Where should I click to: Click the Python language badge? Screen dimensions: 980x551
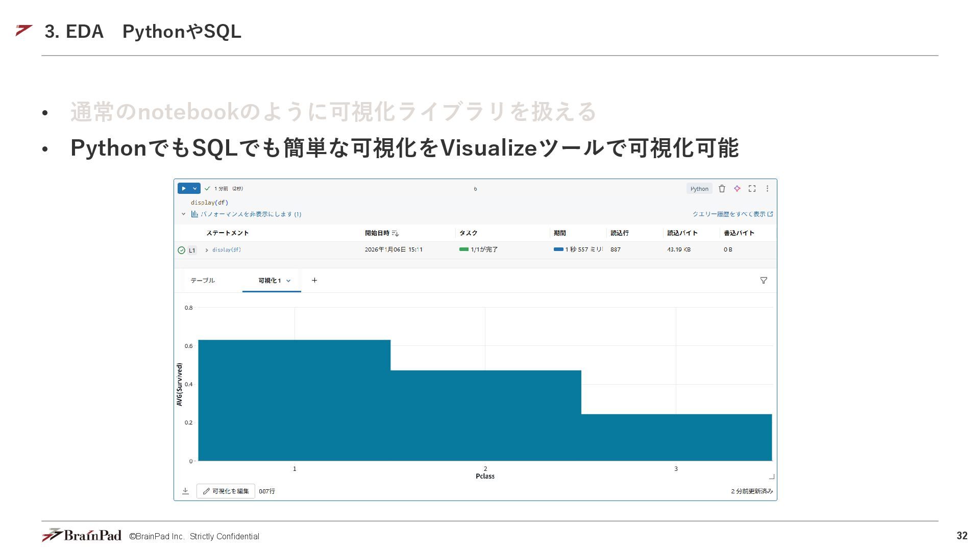pyautogui.click(x=699, y=189)
